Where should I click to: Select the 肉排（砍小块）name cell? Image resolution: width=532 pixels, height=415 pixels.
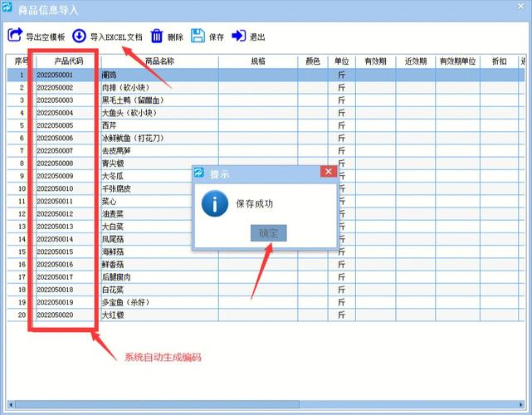click(159, 87)
